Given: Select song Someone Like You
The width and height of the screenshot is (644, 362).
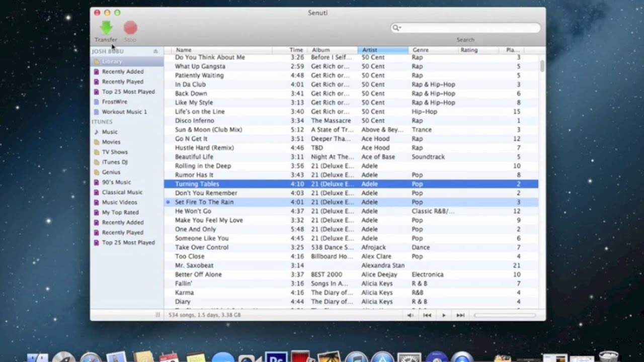Looking at the screenshot, I should tap(351, 238).
